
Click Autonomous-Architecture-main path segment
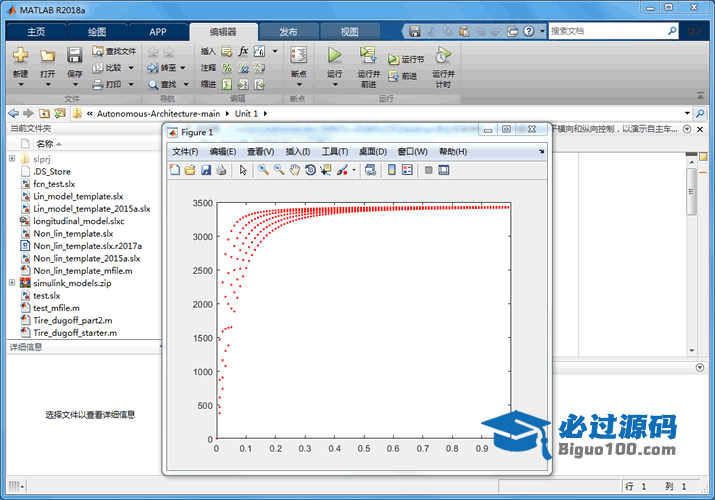158,113
